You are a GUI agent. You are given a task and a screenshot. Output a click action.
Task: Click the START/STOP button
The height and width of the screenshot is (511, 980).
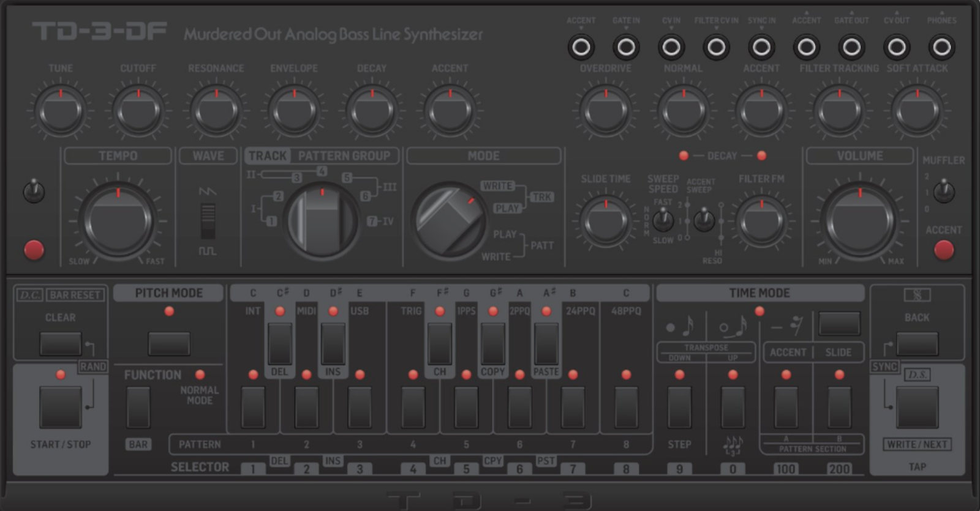coord(60,407)
